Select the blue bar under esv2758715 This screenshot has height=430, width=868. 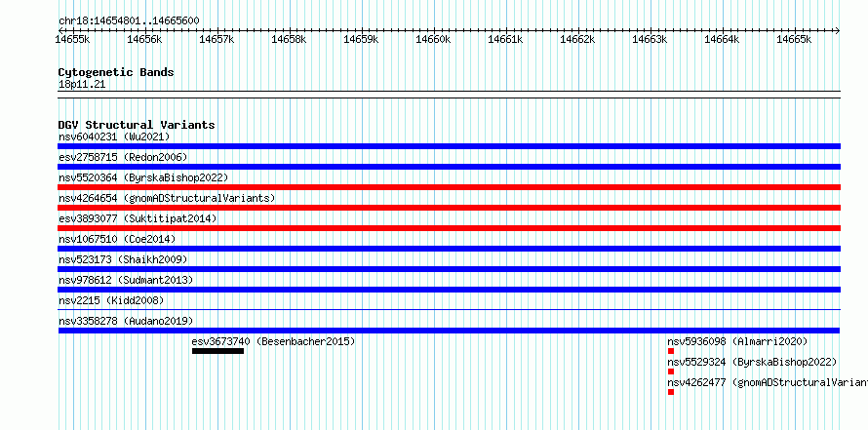[449, 167]
